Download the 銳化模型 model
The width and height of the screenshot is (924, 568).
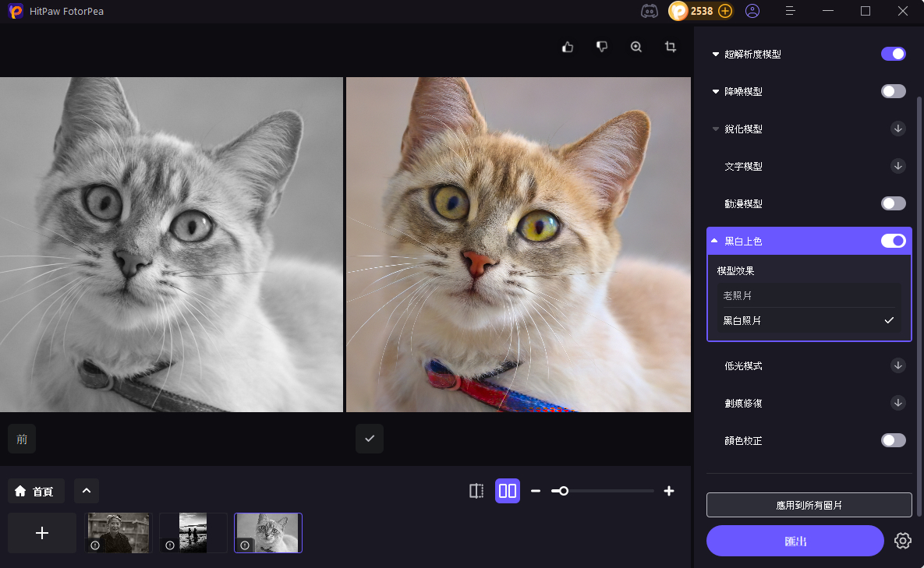point(898,129)
